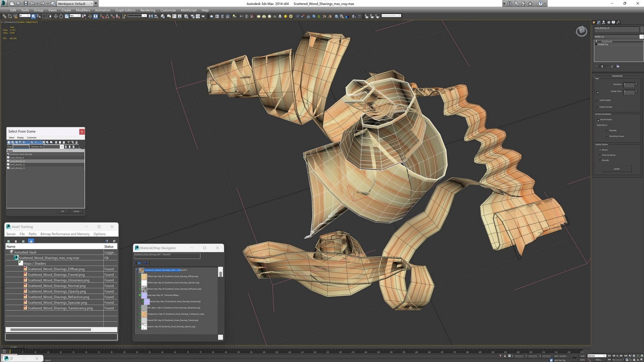This screenshot has height=362, width=644.
Task: Click the Diffuse map thumbnail in Material Navigator
Action: (144, 277)
